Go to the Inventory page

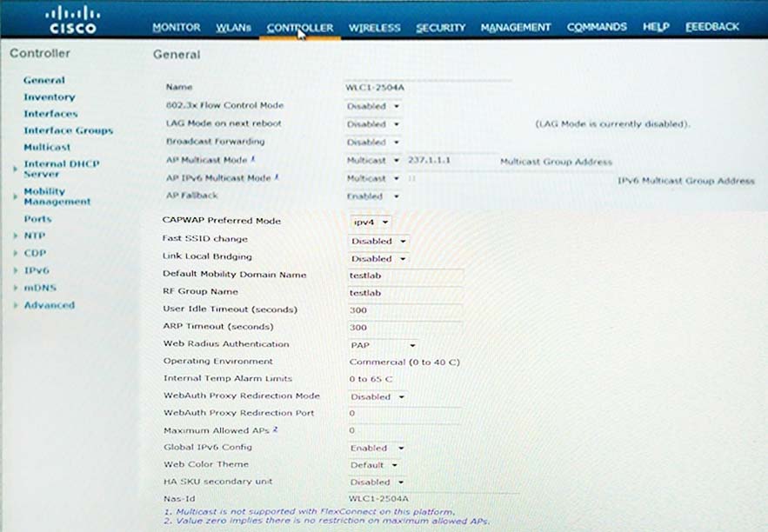50,97
